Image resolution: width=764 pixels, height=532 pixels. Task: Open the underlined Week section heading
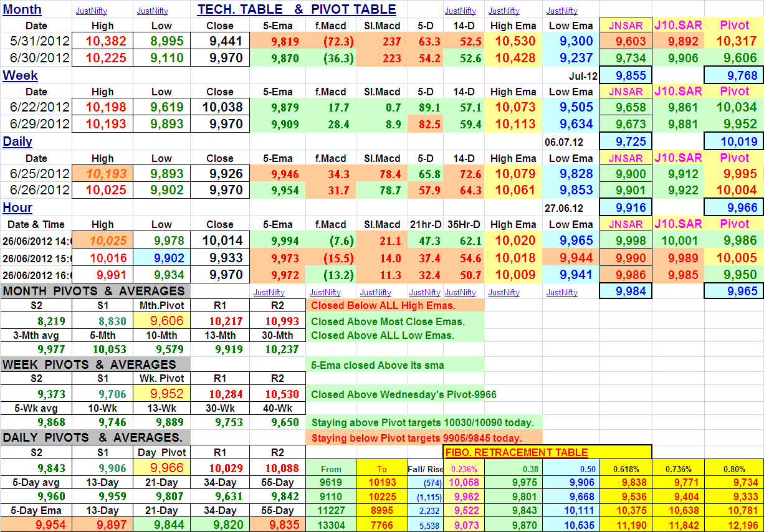tap(20, 75)
